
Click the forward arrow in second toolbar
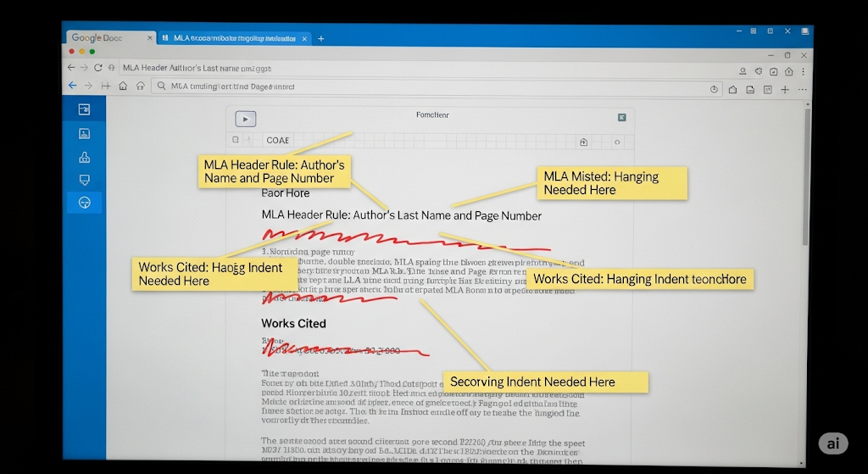[x=88, y=86]
